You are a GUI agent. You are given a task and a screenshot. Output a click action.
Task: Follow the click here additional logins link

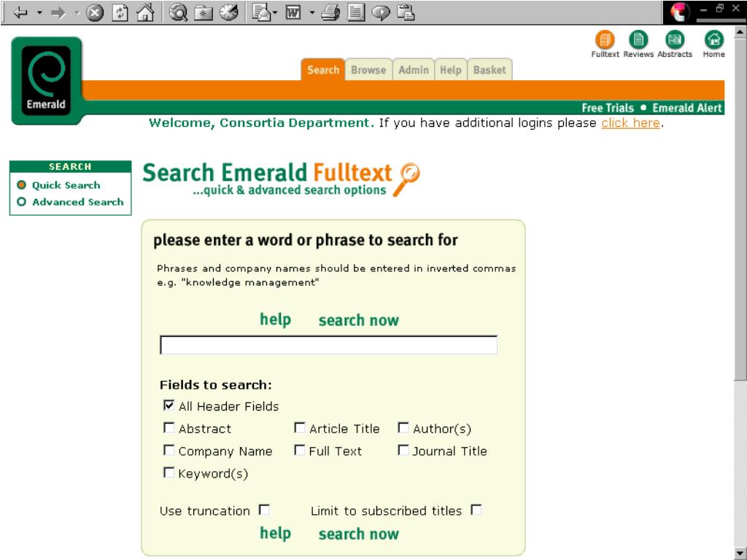click(x=630, y=122)
